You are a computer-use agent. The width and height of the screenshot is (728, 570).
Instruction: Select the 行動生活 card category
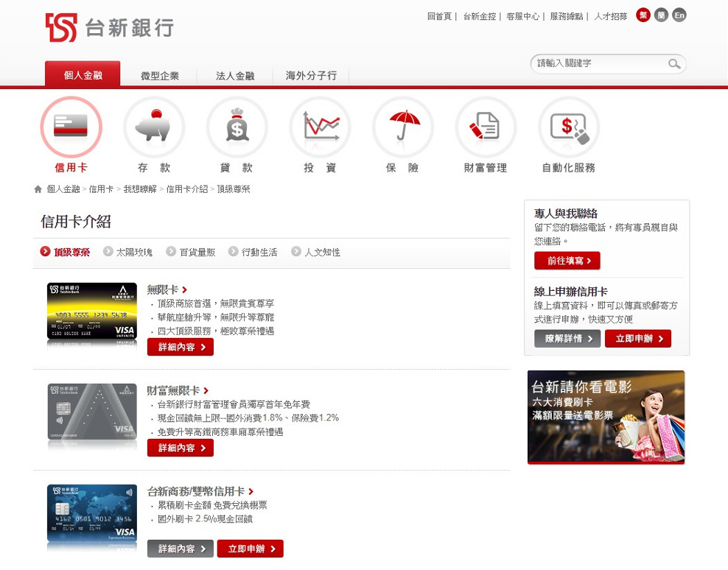[x=253, y=252]
